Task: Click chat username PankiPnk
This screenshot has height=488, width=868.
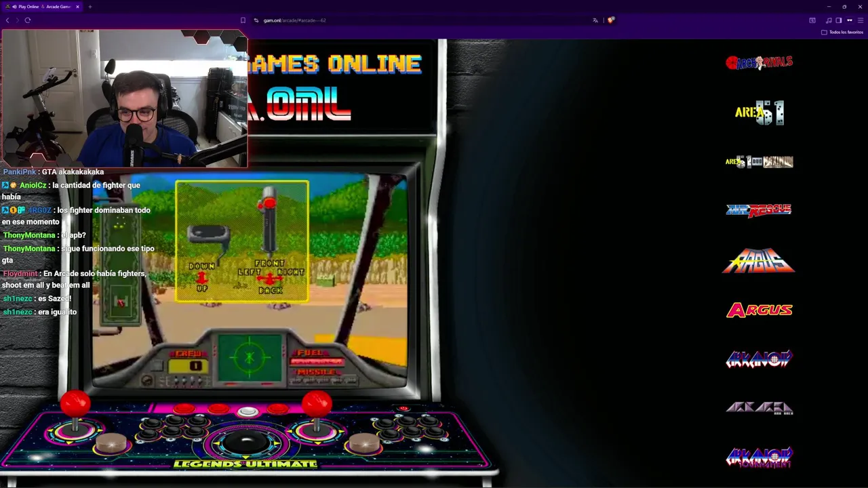Action: 20,172
